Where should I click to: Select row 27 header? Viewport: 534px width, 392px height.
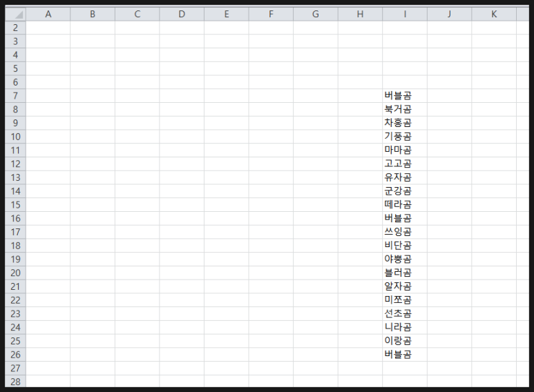click(15, 368)
